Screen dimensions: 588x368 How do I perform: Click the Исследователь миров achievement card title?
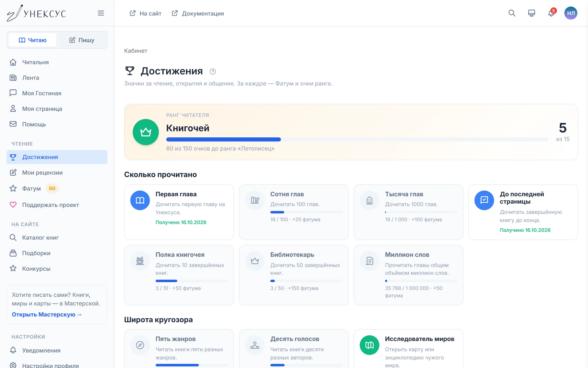(419, 339)
